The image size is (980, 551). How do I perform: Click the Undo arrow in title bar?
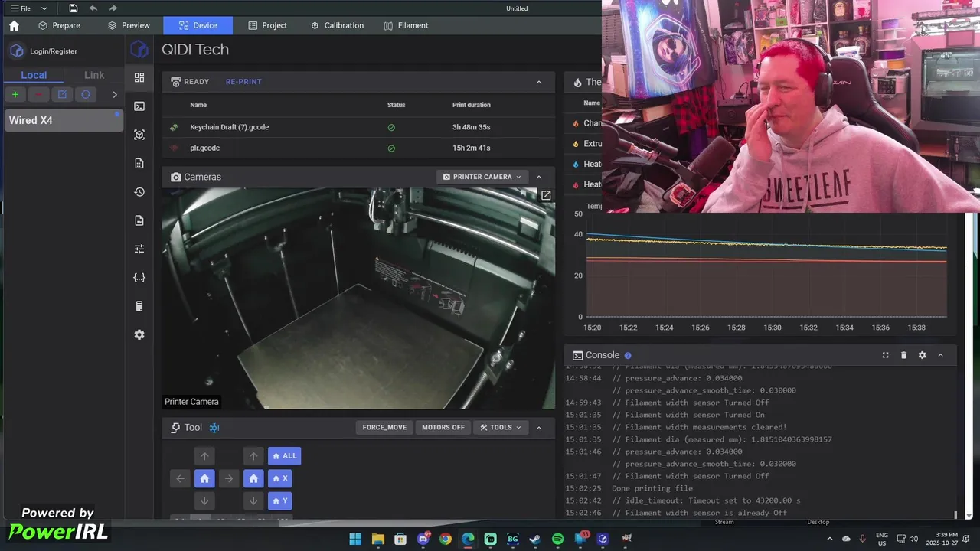click(93, 8)
